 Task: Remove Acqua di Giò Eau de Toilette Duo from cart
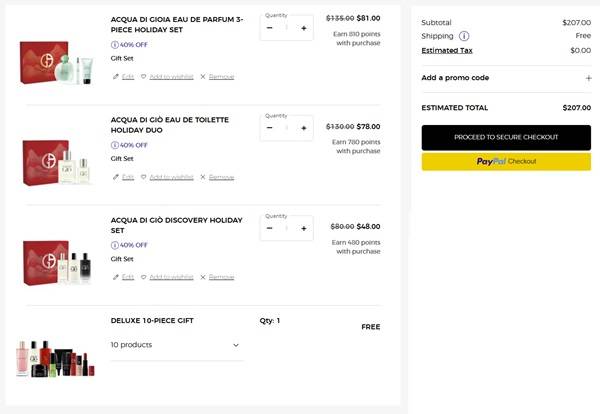click(217, 177)
